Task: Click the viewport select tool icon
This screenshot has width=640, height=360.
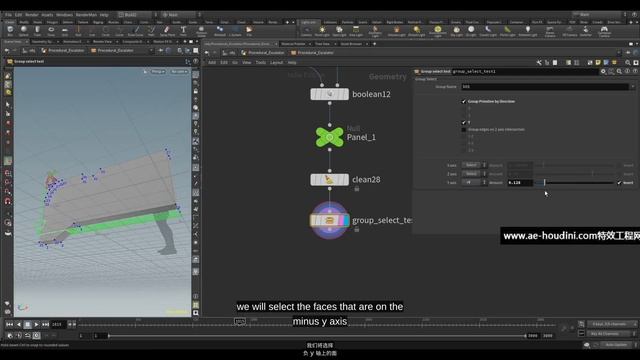Action: coord(8,104)
